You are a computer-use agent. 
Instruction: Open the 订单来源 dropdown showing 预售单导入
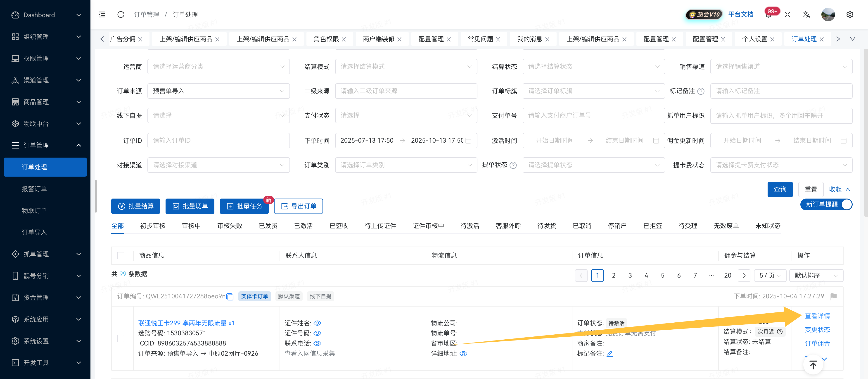coord(218,91)
